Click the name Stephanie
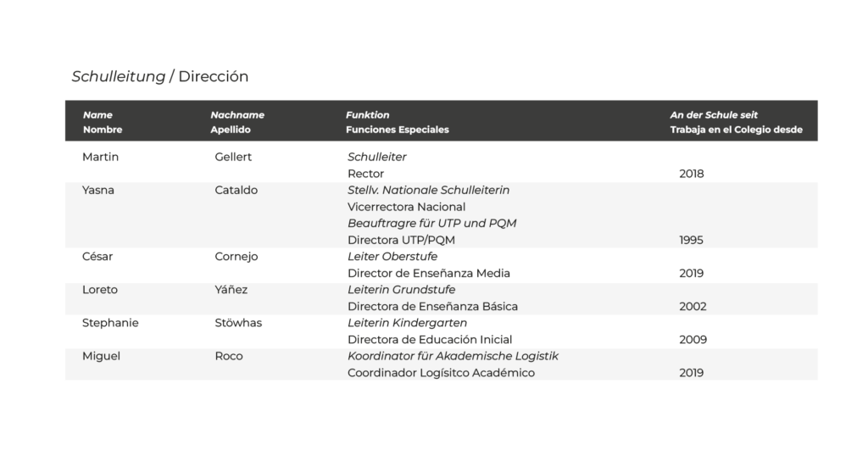 tap(110, 323)
